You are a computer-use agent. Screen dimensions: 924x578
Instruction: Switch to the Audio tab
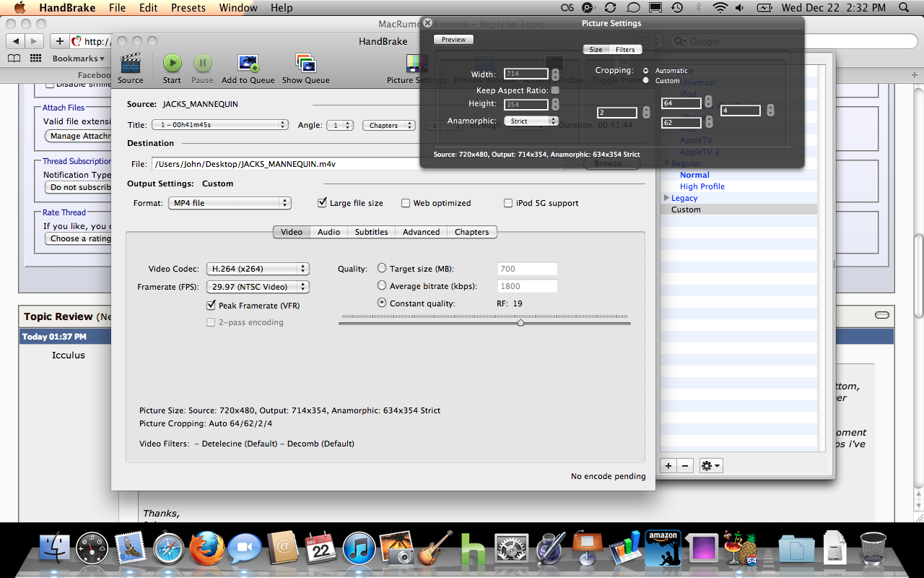[x=328, y=232]
